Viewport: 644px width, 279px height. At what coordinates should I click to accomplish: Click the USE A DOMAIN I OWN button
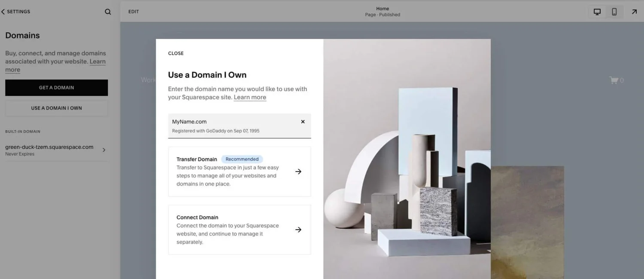56,107
